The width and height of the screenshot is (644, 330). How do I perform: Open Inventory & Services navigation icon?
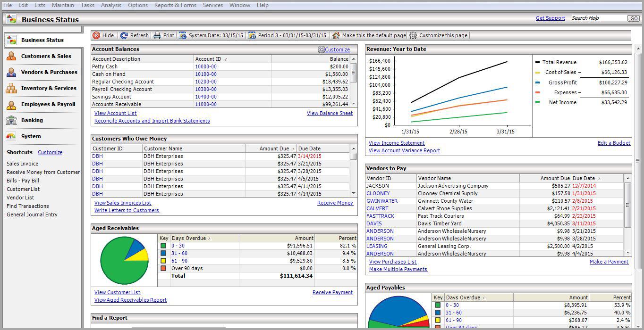(x=11, y=88)
